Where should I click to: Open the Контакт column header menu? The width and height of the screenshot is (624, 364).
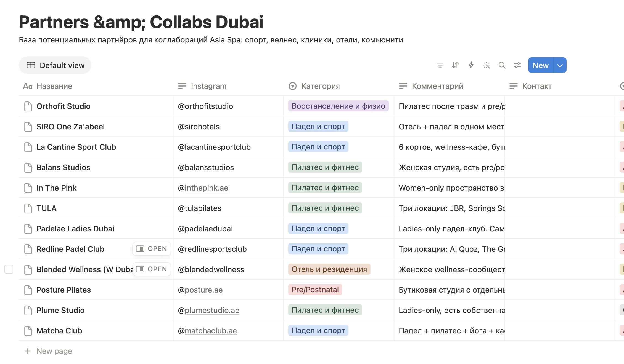click(x=559, y=86)
